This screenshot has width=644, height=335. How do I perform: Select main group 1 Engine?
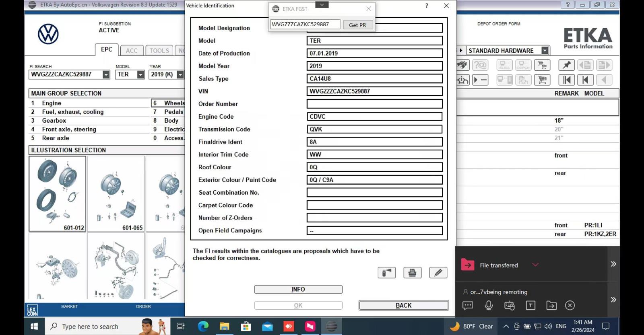pos(89,103)
